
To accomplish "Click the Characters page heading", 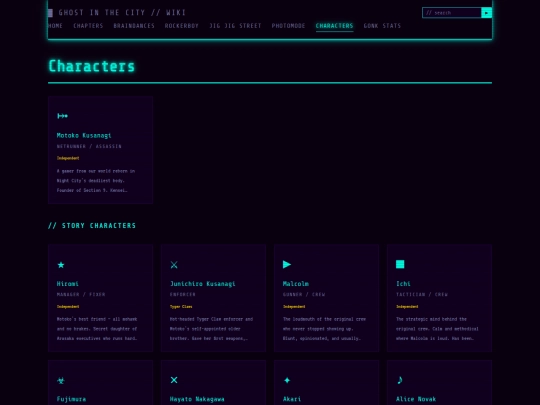I will 92,66.
